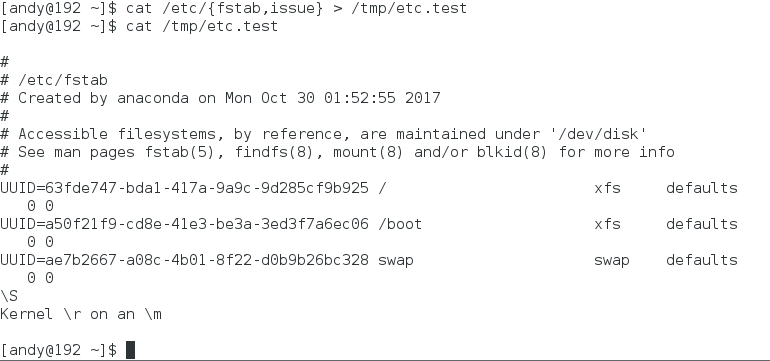
Task: Click the 'fstab(5)' man page reference
Action: point(180,152)
